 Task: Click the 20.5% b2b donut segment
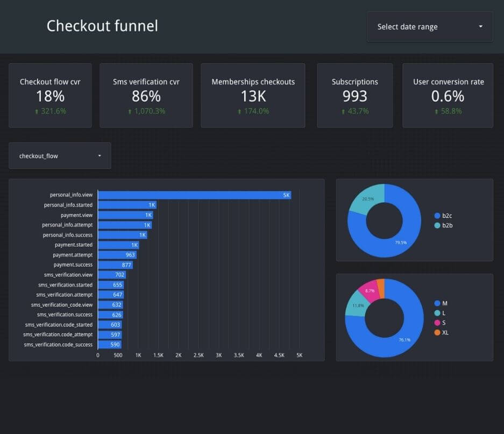coord(367,200)
